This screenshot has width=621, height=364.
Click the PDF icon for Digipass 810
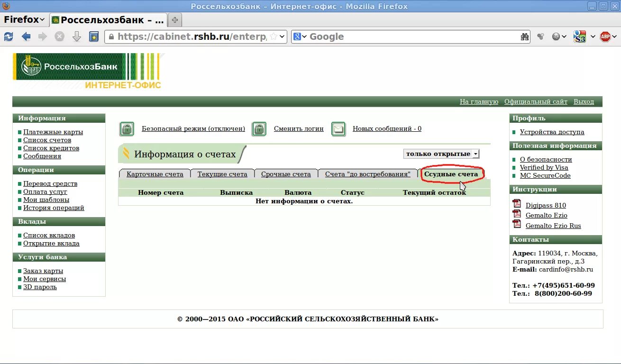[517, 204]
